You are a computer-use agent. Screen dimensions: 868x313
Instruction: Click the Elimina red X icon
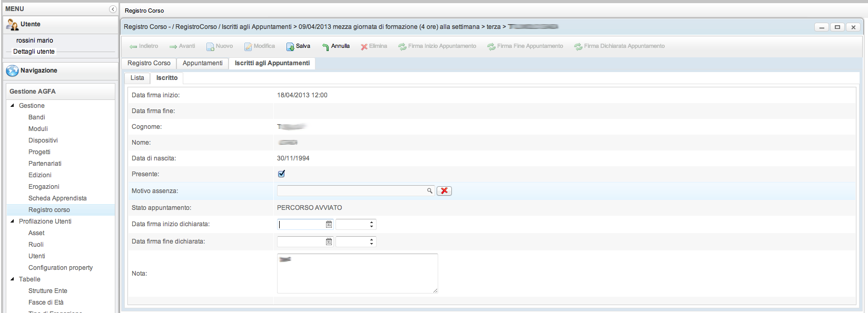tap(364, 47)
